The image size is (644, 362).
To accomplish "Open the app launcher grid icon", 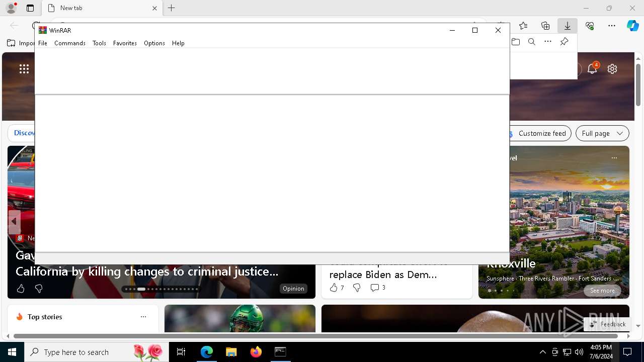I will (x=24, y=69).
